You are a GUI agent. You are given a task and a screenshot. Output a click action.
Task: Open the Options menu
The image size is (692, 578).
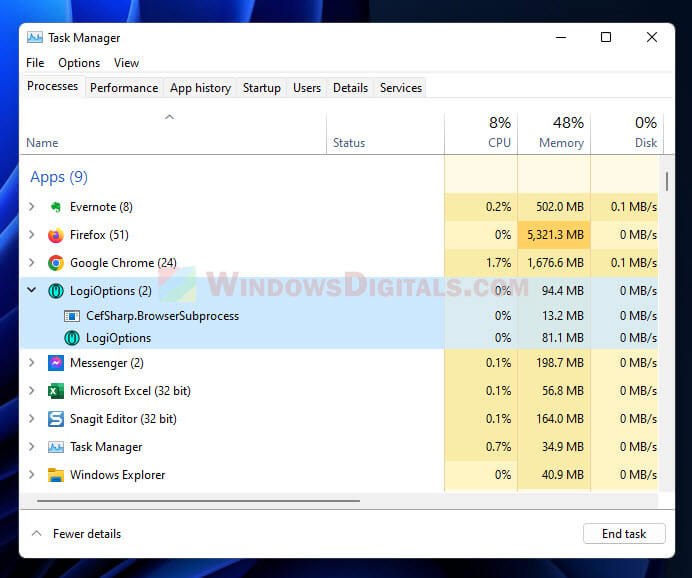79,63
